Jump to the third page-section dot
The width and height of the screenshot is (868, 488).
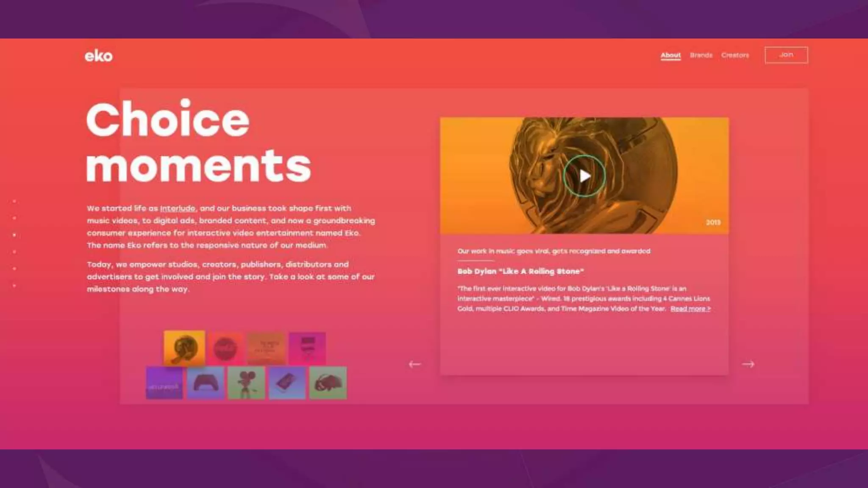click(14, 235)
